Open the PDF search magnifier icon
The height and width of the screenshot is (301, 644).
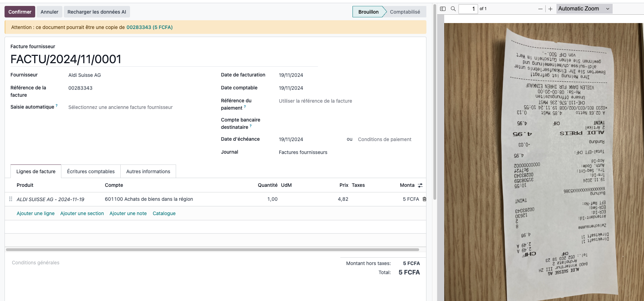tap(453, 9)
